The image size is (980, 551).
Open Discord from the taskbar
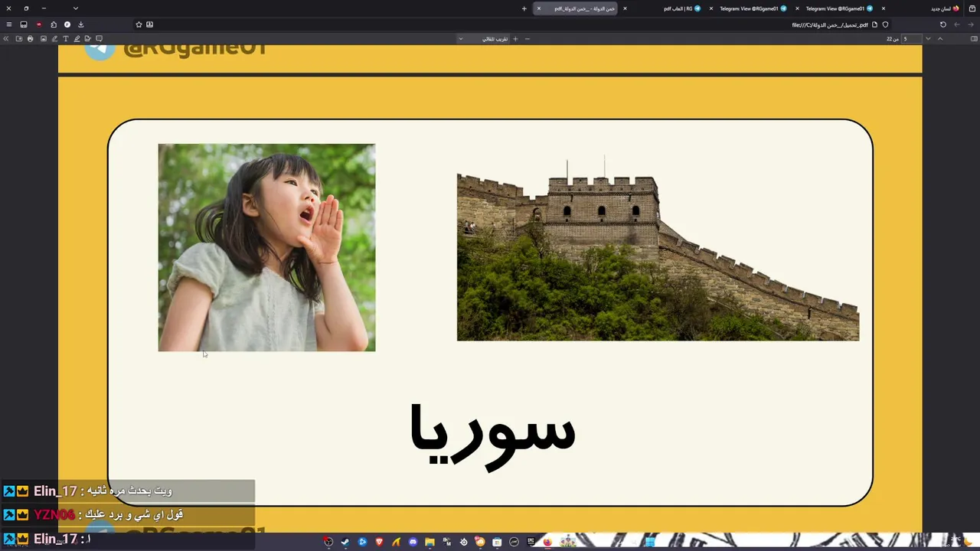tap(413, 542)
